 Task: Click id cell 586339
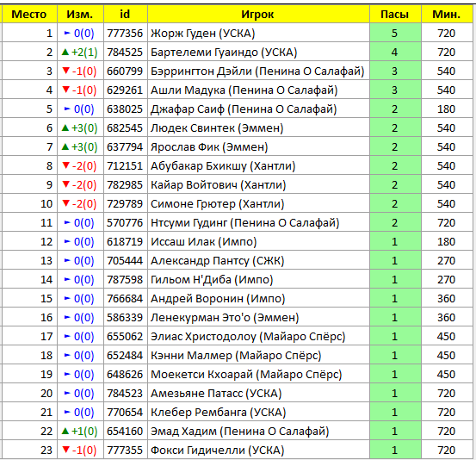(125, 318)
